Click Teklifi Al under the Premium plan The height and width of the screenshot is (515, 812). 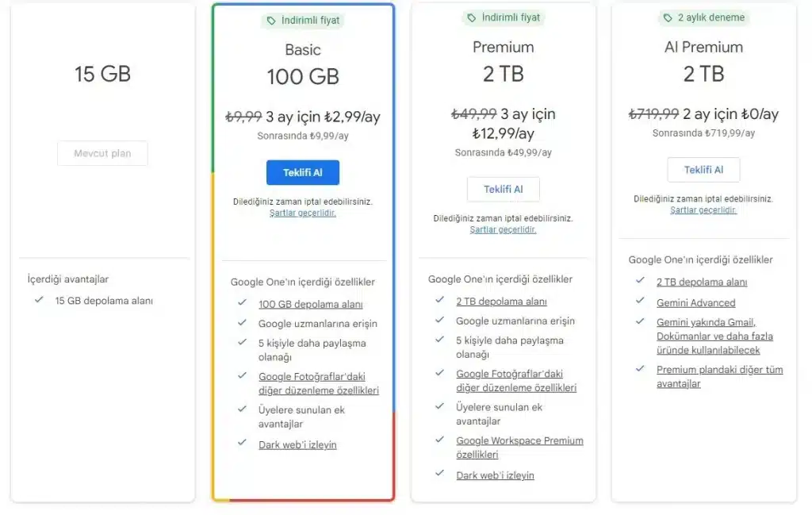pos(503,189)
